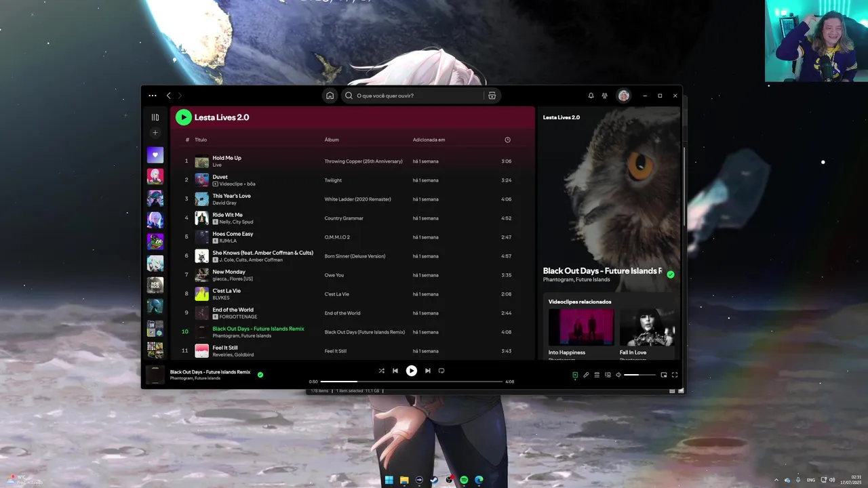This screenshot has width=868, height=488.
Task: Click the saved check in Now Playing panel
Action: tap(671, 274)
